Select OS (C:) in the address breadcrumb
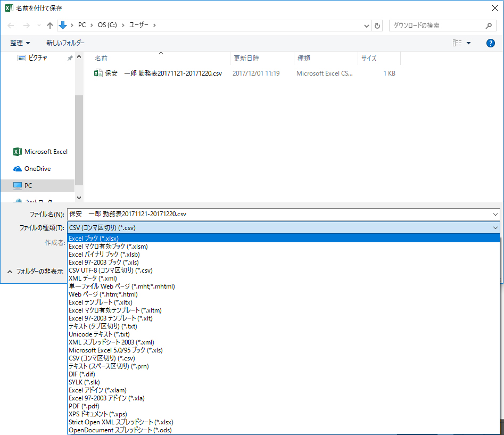Screen dimensions: 504x435 (108, 25)
